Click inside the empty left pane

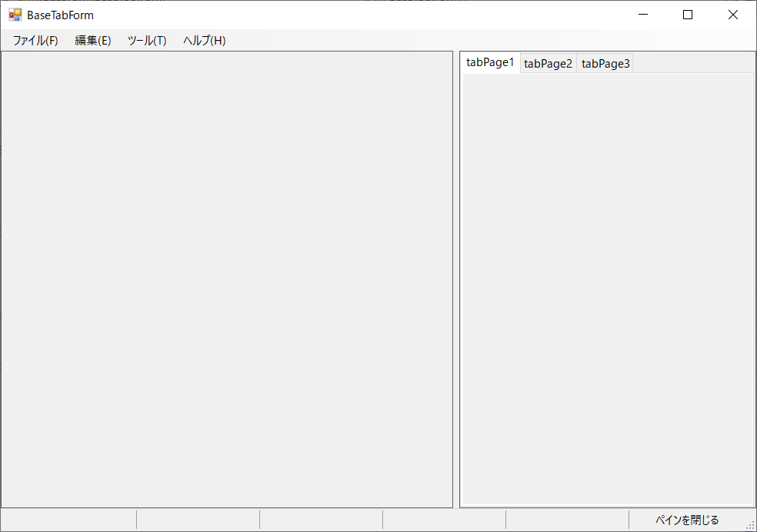tap(227, 279)
